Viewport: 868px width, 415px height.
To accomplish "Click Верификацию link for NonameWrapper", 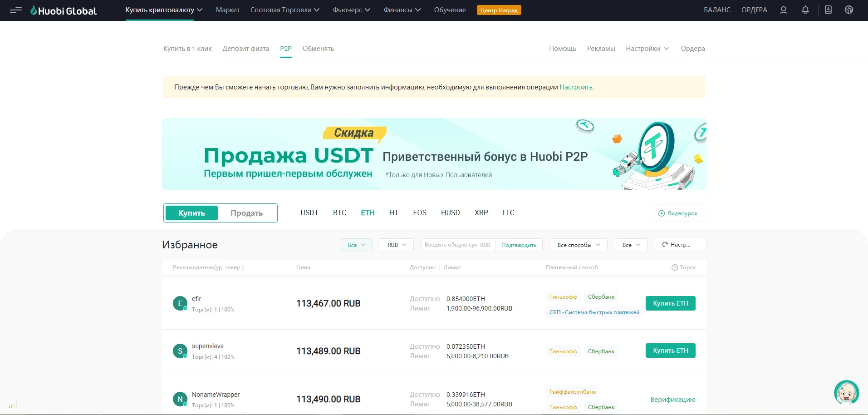I will [x=672, y=400].
